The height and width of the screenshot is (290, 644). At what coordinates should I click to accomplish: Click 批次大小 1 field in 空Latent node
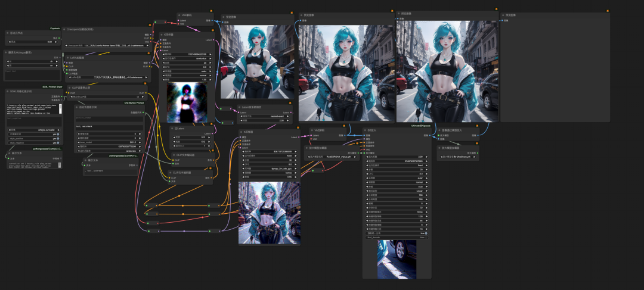click(192, 146)
